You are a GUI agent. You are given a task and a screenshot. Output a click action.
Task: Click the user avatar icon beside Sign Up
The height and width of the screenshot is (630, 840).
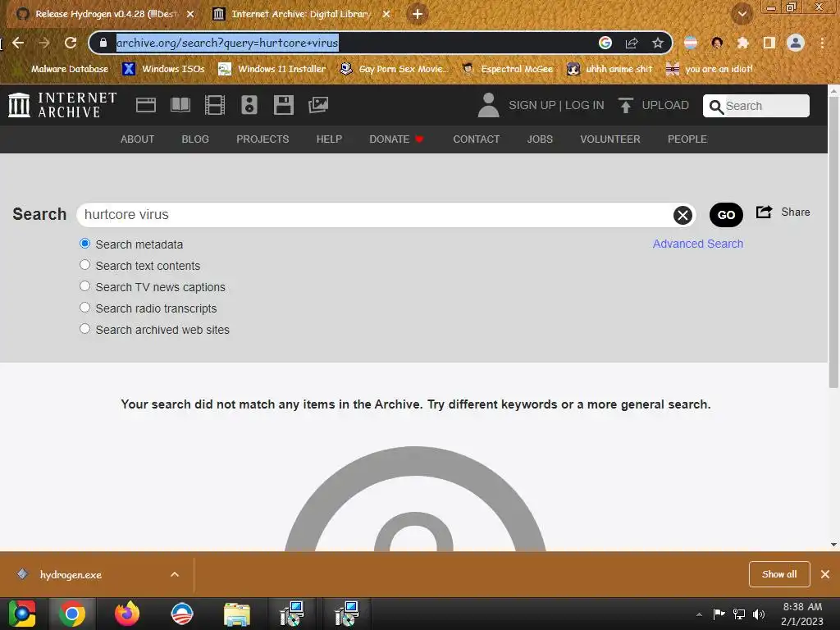488,105
